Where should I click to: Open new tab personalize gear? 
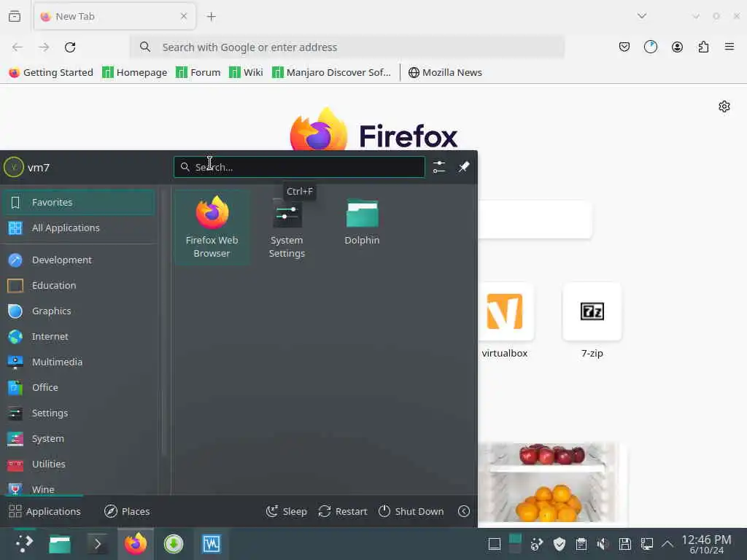pyautogui.click(x=724, y=106)
